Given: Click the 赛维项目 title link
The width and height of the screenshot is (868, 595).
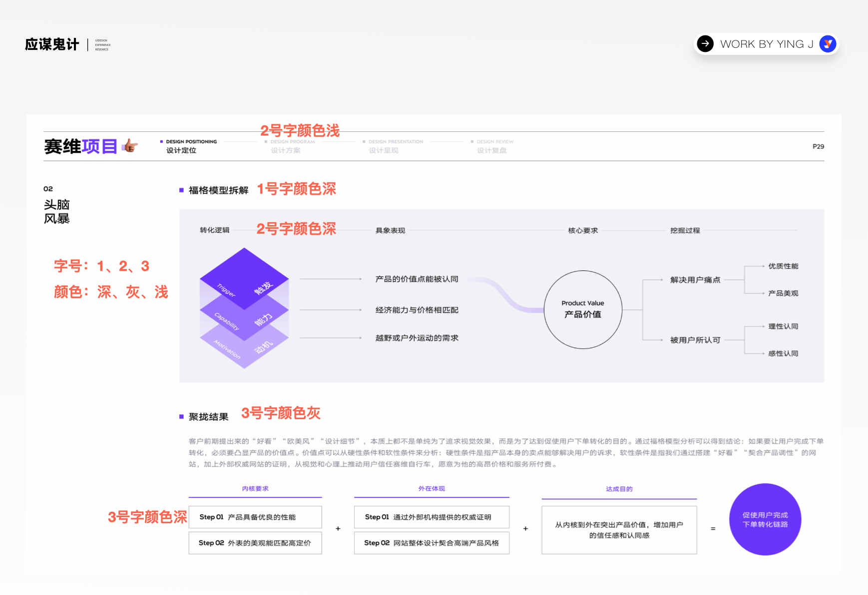Looking at the screenshot, I should [x=81, y=146].
